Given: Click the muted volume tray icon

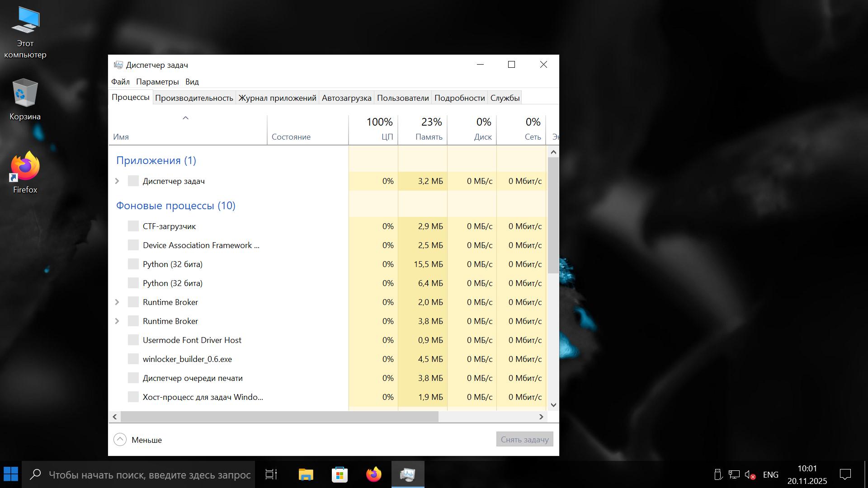Looking at the screenshot, I should 750,475.
